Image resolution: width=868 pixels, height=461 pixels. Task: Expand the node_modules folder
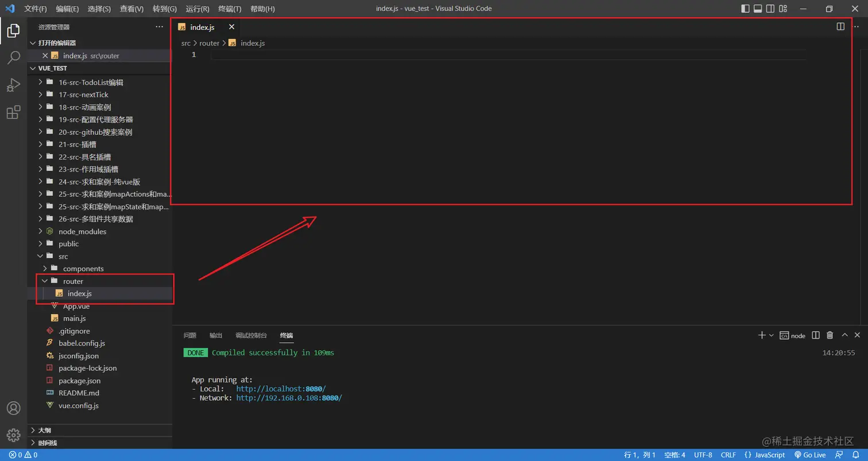[x=99, y=231]
